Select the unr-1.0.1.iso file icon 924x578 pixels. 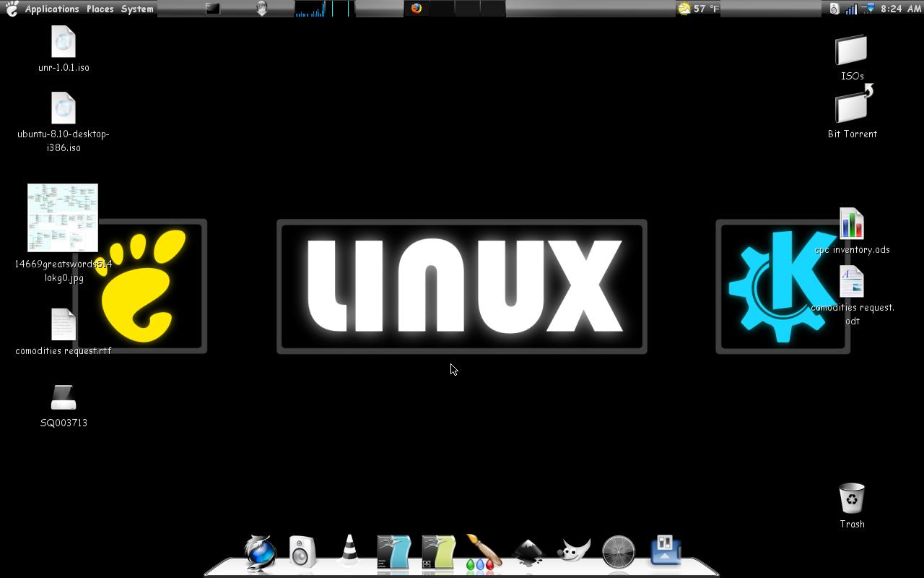tap(64, 42)
